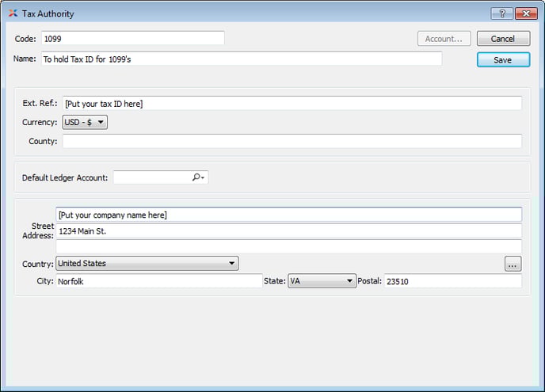
Task: Click the Account... button
Action: click(444, 39)
